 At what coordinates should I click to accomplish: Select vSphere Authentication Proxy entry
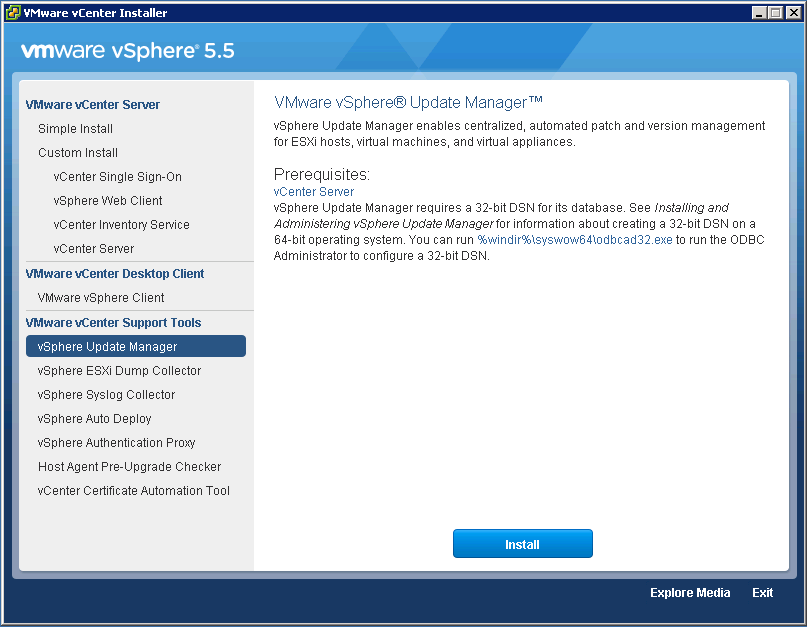pos(116,443)
